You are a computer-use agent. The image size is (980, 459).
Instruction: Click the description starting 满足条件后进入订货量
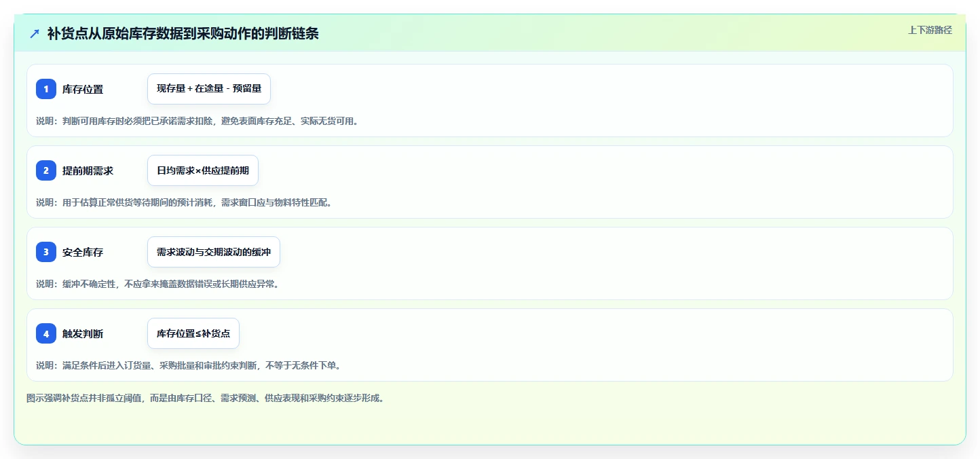tap(188, 365)
